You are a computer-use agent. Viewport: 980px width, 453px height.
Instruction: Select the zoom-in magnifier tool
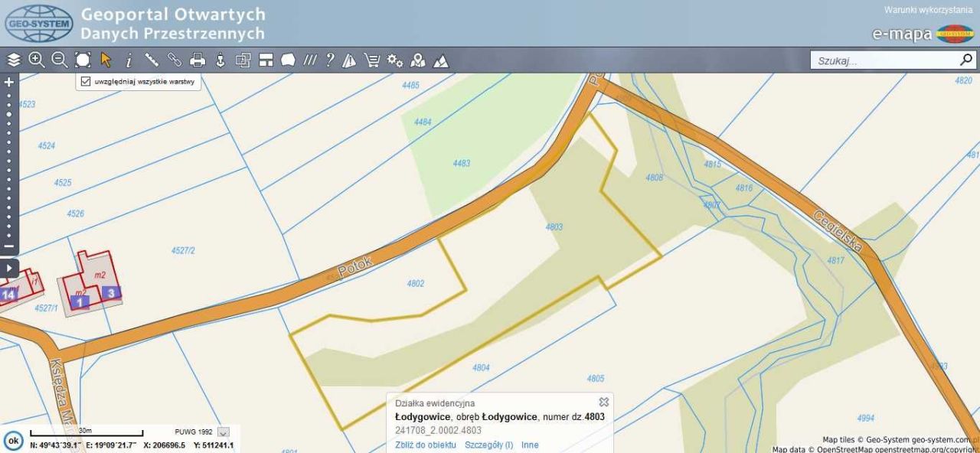[x=35, y=59]
